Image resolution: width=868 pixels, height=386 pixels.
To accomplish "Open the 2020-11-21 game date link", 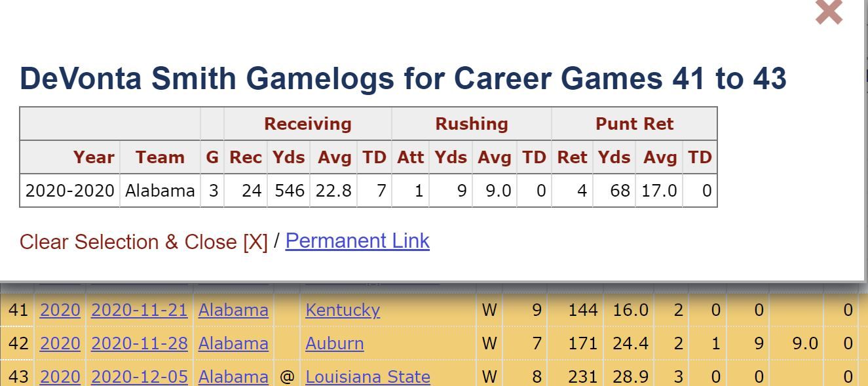I will (140, 310).
